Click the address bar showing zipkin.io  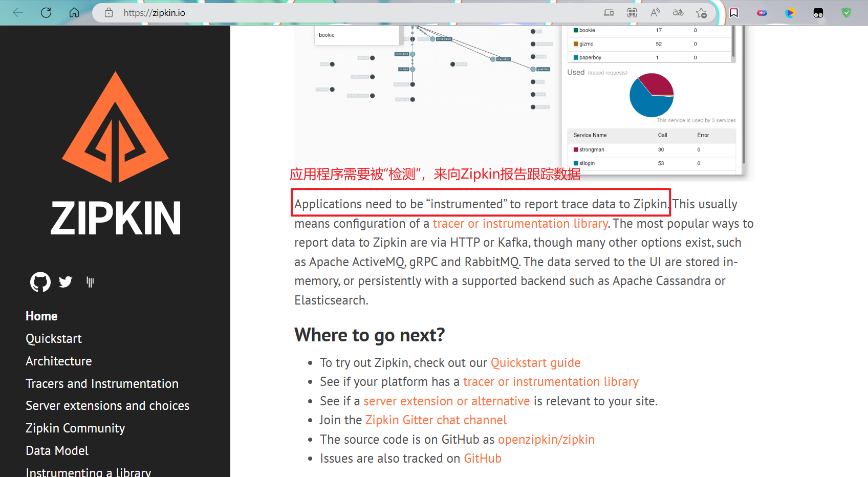click(353, 12)
